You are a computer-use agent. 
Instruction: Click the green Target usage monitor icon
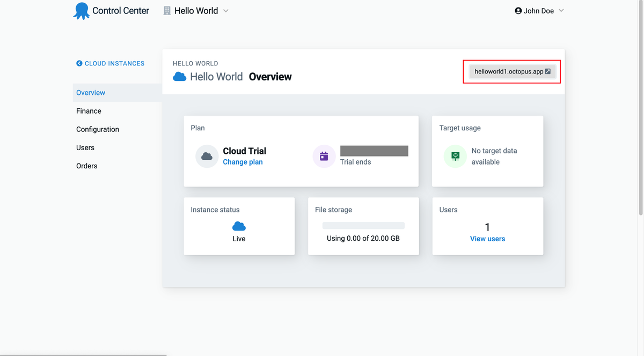coord(455,157)
